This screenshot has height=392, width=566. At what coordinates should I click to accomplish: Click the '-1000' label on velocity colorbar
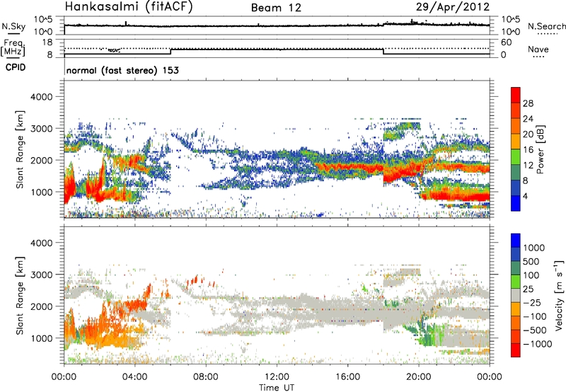click(537, 344)
